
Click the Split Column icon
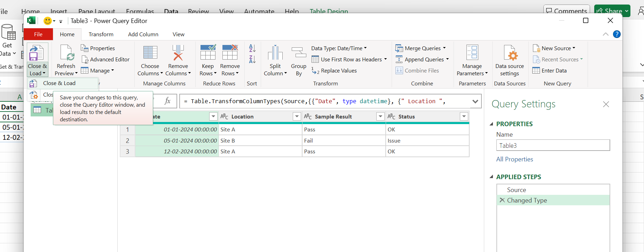(275, 53)
